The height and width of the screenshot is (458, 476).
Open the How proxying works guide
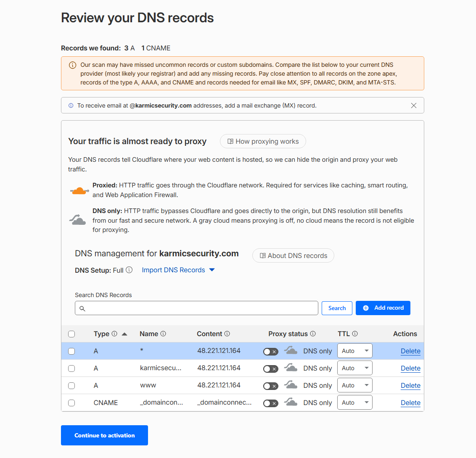point(263,141)
